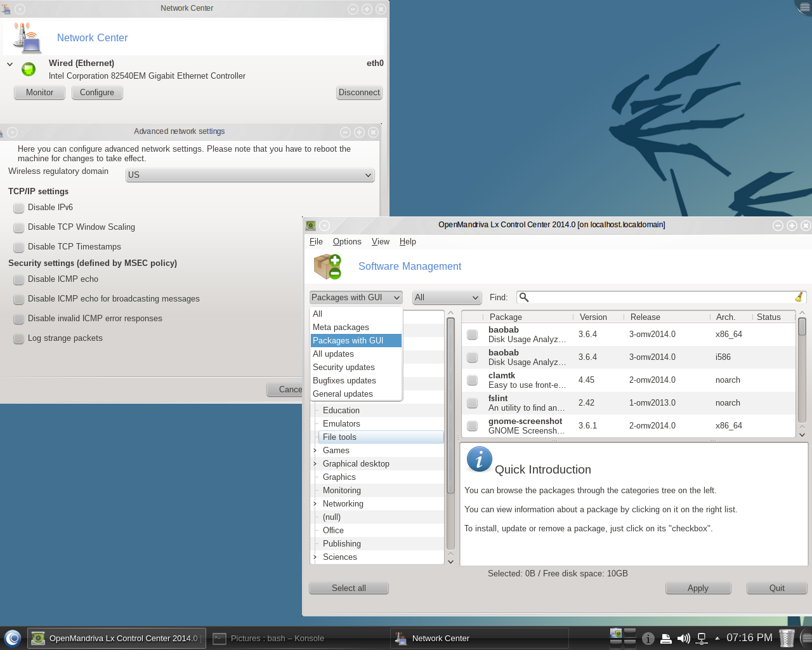The image size is (812, 650).
Task: Check Disable TCP Window Scaling
Action: click(x=19, y=227)
